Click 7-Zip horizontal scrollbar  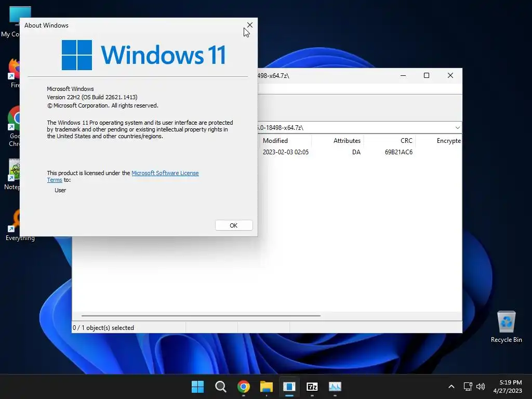click(x=201, y=316)
